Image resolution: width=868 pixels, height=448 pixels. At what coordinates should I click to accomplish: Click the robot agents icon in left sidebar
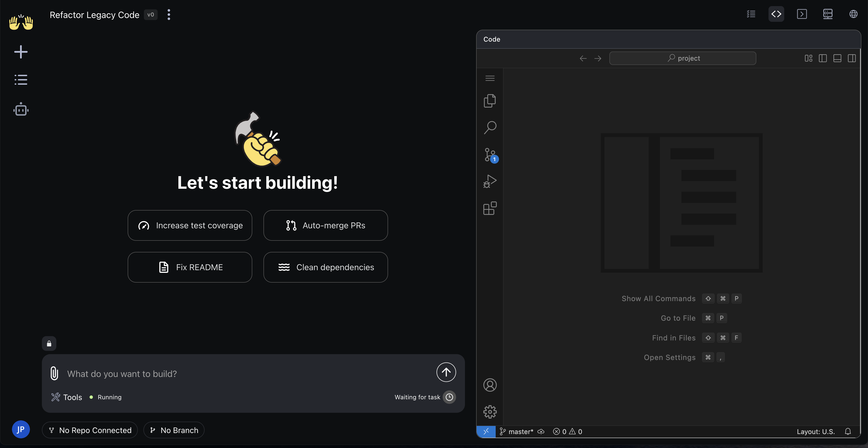coord(21,110)
